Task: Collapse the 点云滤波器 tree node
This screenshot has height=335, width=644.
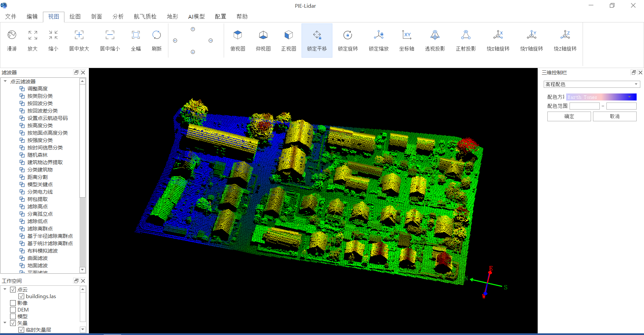Action: tap(5, 81)
